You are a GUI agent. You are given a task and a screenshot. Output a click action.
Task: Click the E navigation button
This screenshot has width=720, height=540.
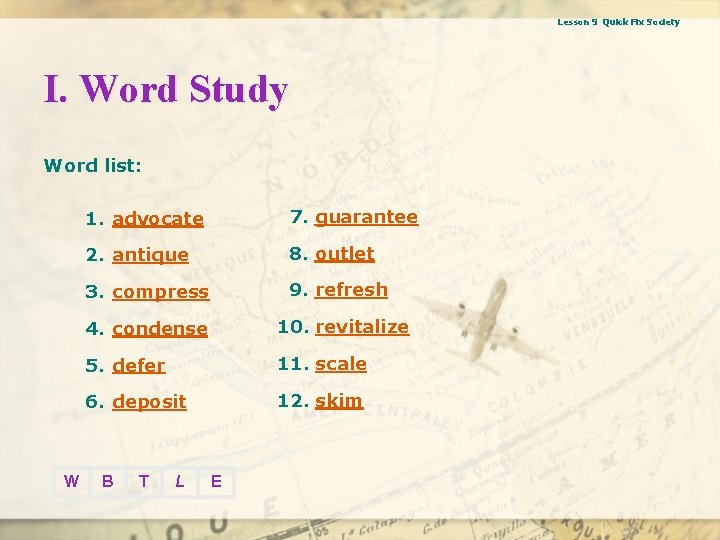pos(216,482)
